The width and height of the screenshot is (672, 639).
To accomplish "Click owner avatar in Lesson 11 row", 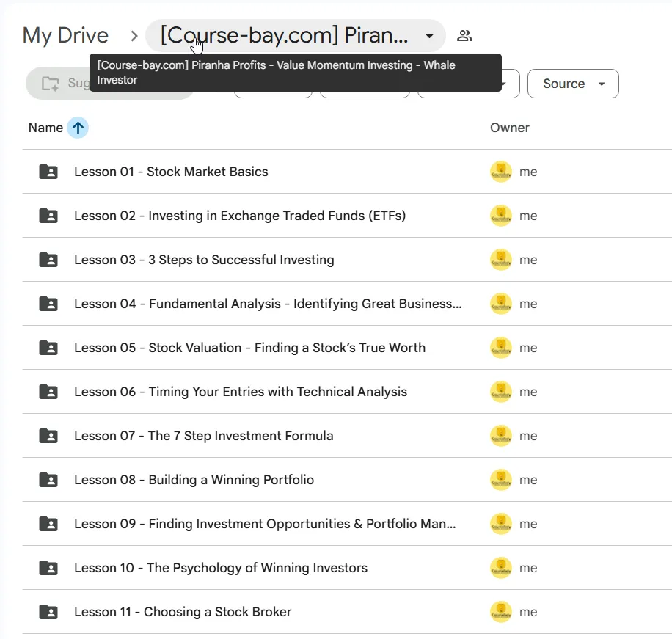I will (501, 612).
